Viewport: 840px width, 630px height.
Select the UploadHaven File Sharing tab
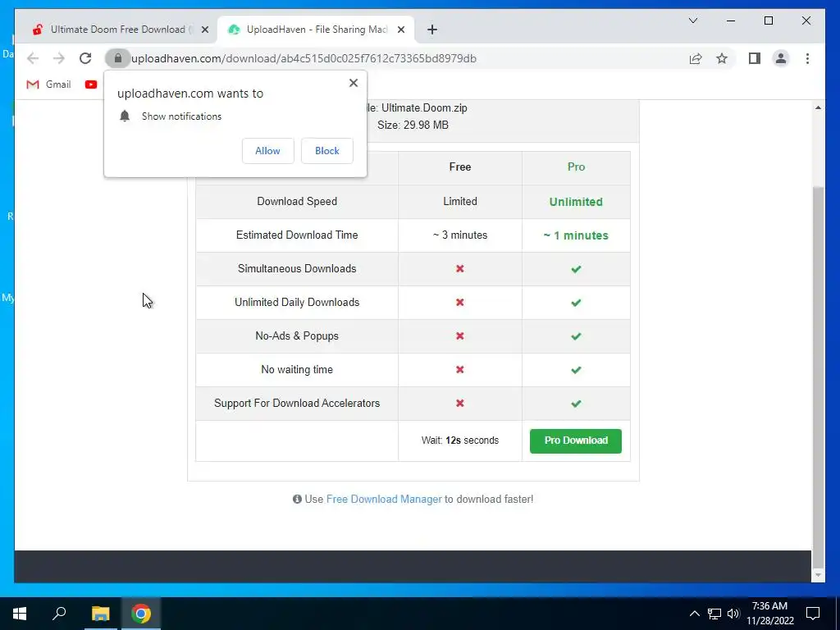pos(315,30)
